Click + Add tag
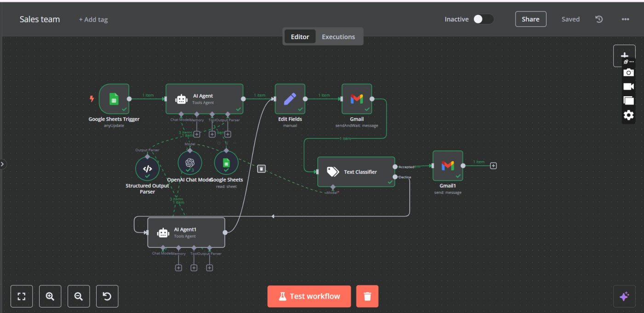644x313 pixels. pos(93,19)
